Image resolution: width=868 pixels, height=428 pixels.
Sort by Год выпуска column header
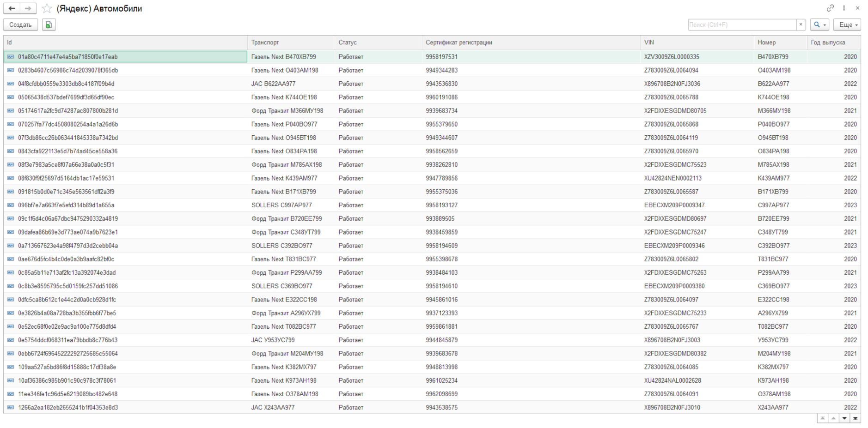[834, 42]
